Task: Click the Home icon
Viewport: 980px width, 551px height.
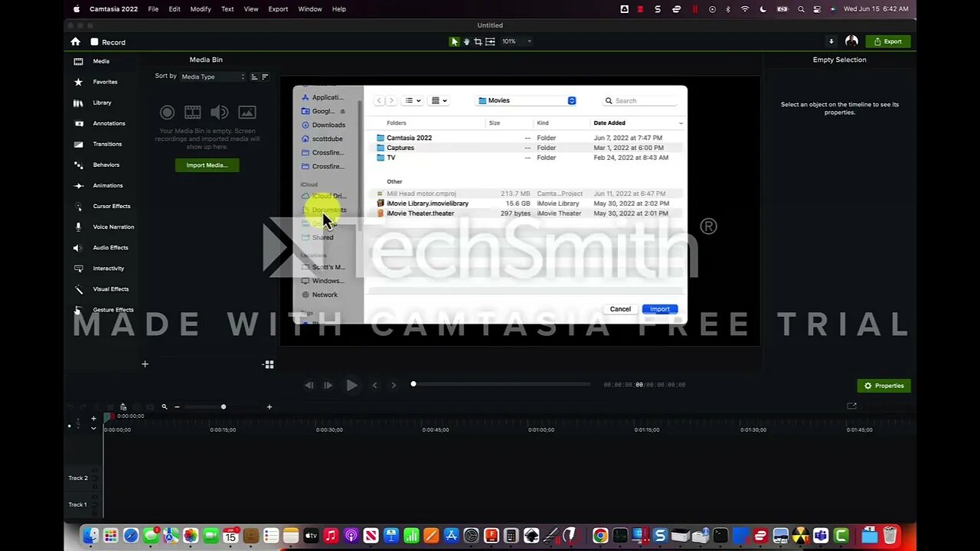Action: click(75, 41)
